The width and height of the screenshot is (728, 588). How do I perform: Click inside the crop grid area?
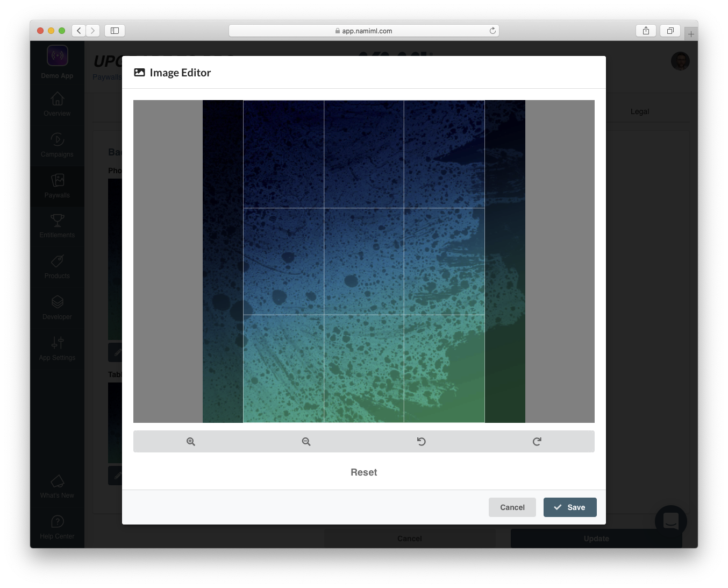tap(364, 261)
